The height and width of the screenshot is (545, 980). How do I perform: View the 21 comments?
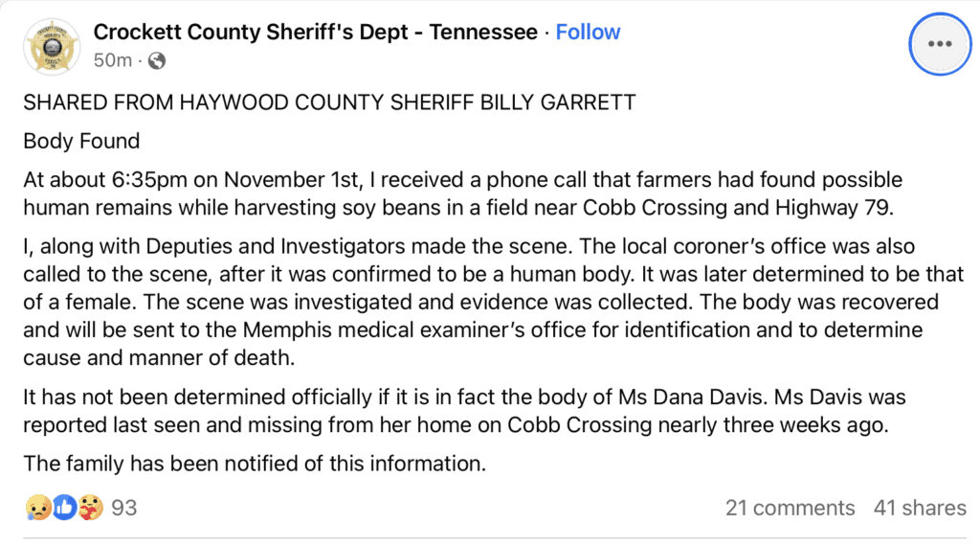(790, 508)
